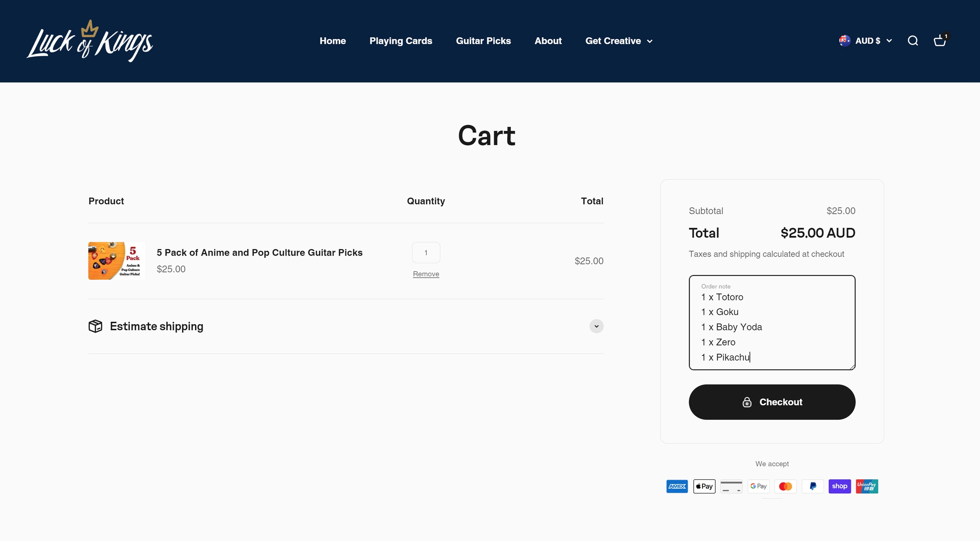Click the PayPal payment icon
The width and height of the screenshot is (980, 541).
813,486
